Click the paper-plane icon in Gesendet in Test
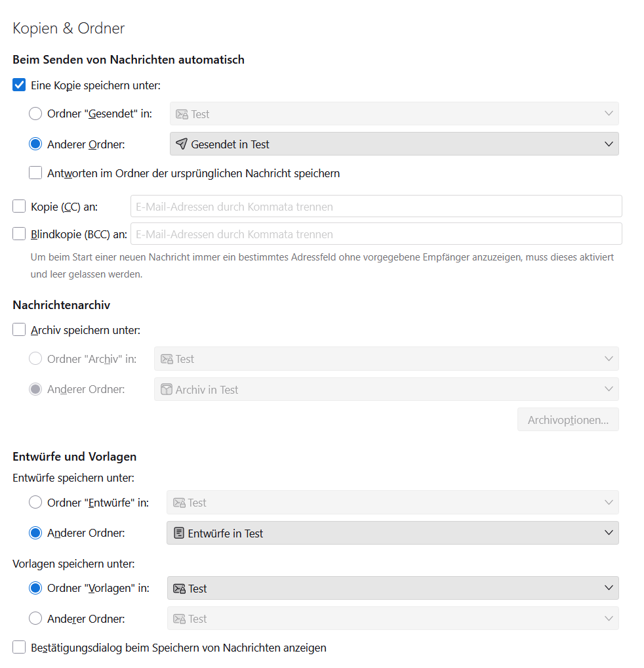Viewport: 644px width, 668px height. tap(182, 144)
